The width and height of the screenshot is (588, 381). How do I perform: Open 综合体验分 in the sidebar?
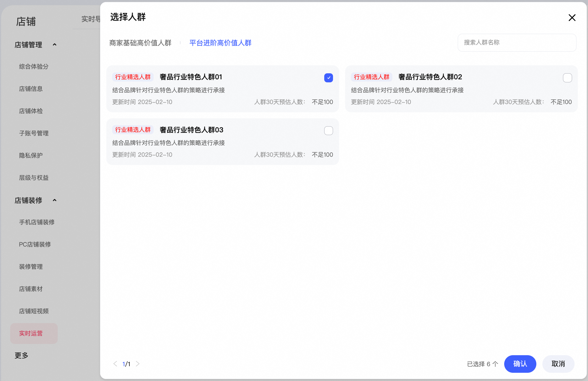tap(33, 66)
